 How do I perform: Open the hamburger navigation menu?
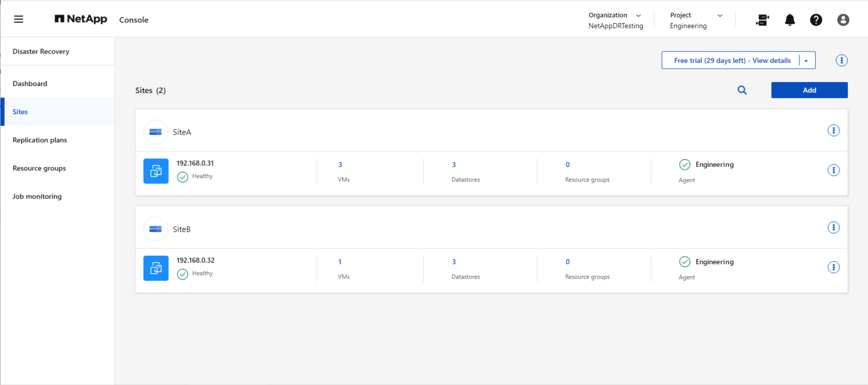pos(19,19)
